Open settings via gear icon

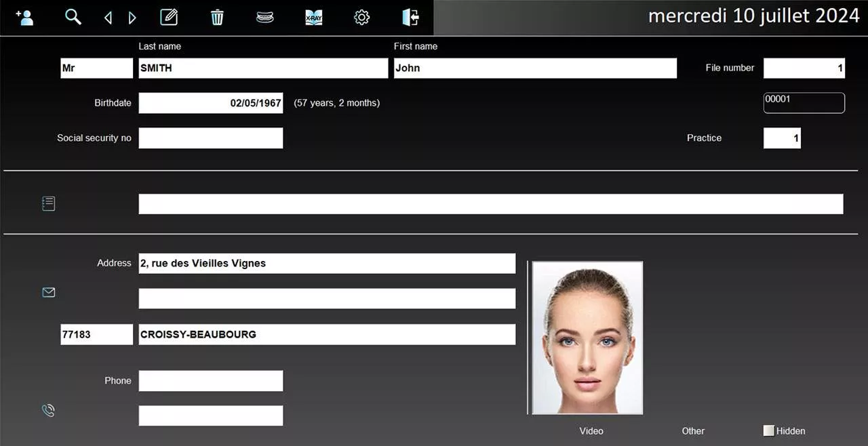tap(362, 18)
